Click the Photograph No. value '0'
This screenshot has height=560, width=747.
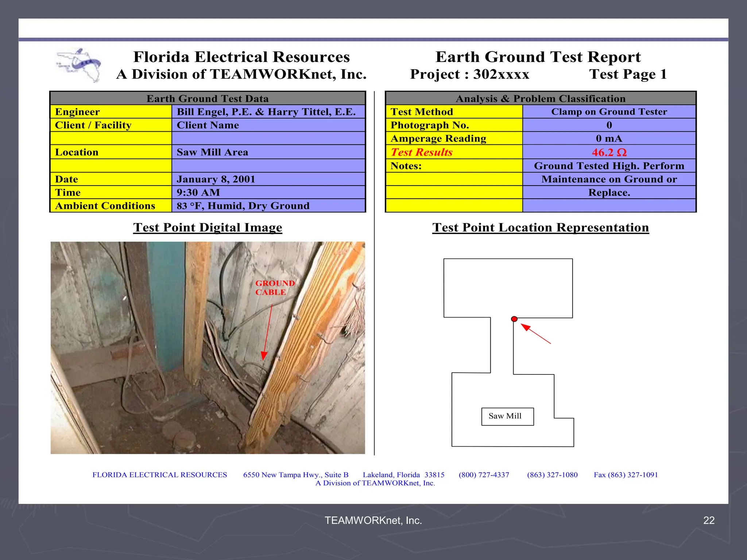tap(609, 125)
